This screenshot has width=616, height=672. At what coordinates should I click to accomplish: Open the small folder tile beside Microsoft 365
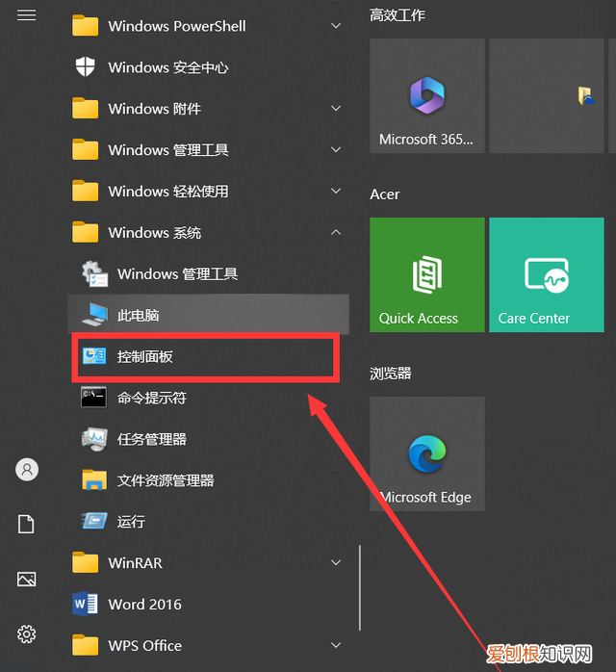pyautogui.click(x=547, y=95)
